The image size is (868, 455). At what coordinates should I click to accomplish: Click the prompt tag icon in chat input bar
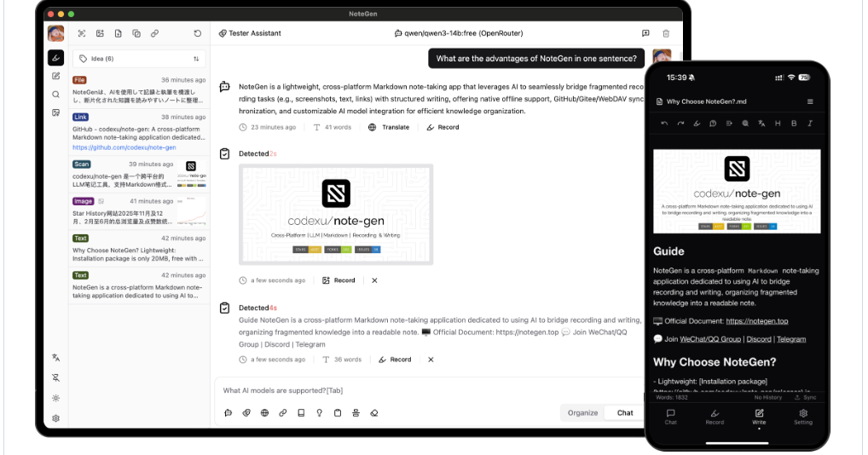[246, 413]
